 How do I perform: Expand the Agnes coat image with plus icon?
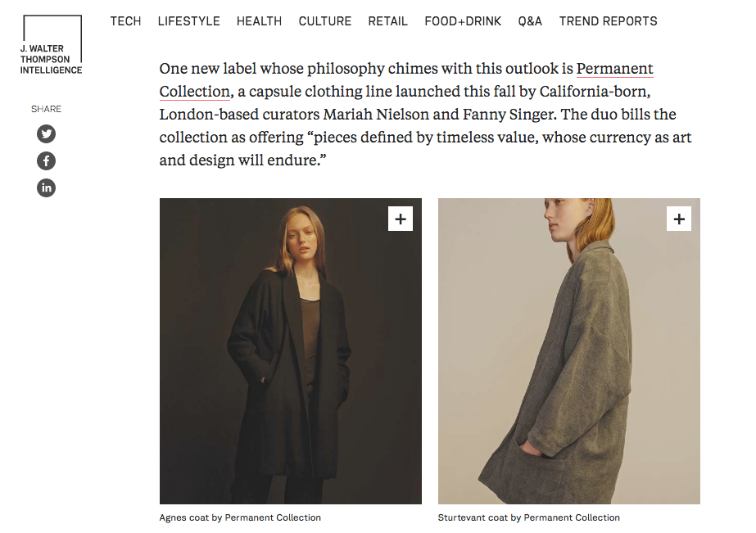tap(401, 219)
